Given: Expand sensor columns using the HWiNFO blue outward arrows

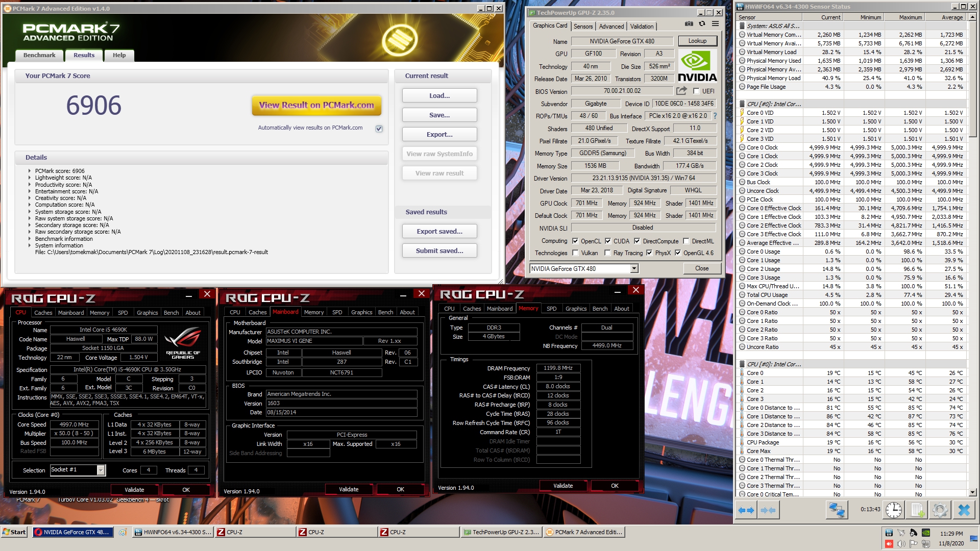Looking at the screenshot, I should 746,510.
